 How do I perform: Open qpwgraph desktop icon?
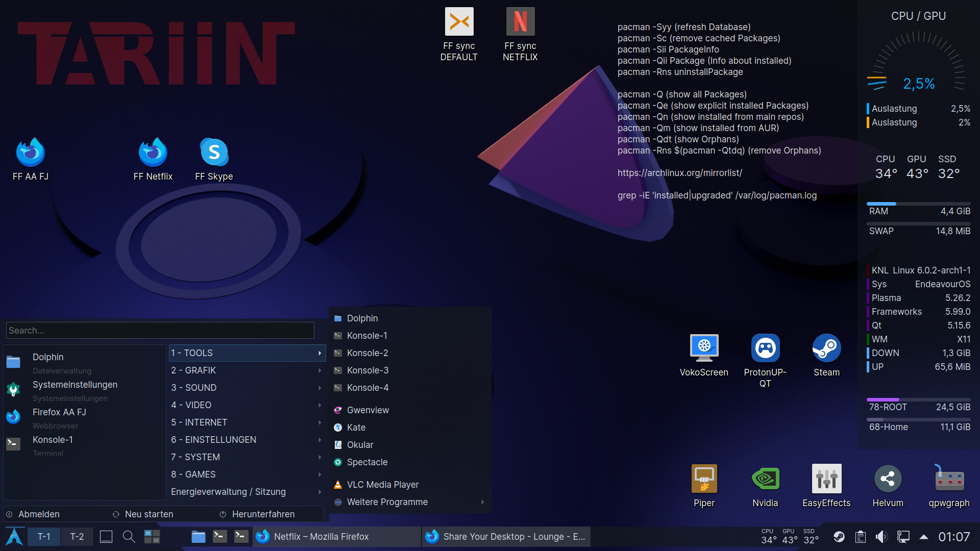[949, 486]
